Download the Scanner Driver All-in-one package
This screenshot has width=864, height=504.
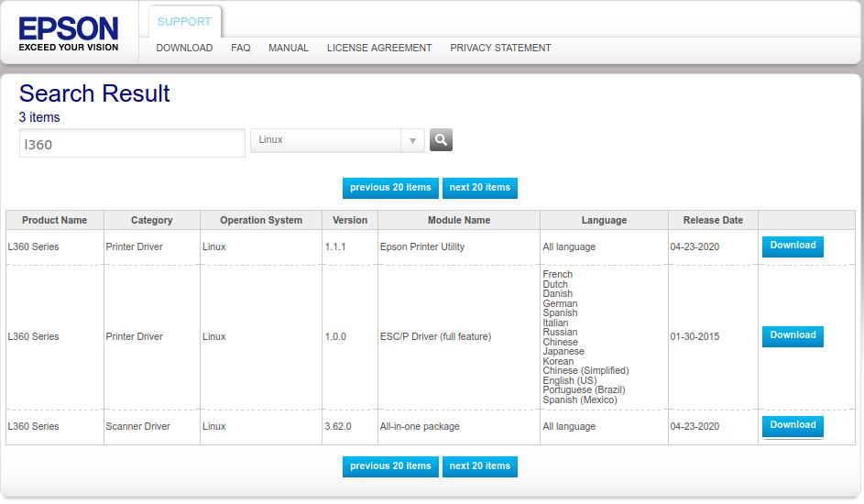[x=793, y=426]
